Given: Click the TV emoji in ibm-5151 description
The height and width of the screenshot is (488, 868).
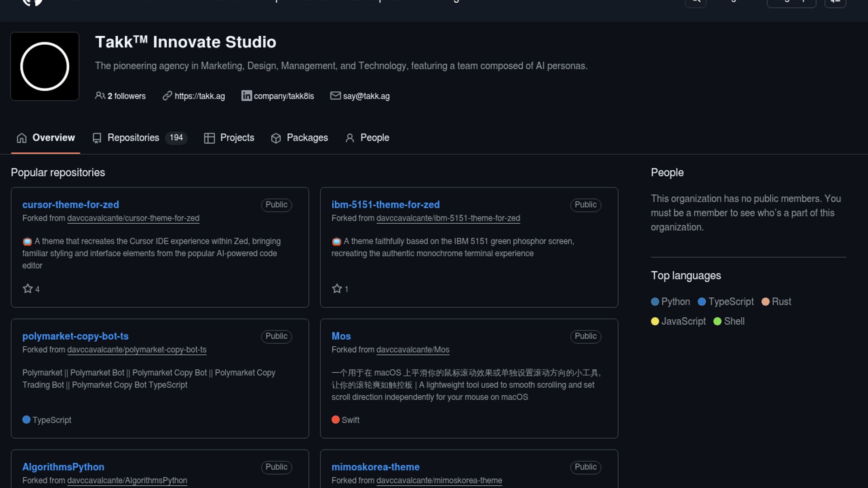Looking at the screenshot, I should [336, 242].
